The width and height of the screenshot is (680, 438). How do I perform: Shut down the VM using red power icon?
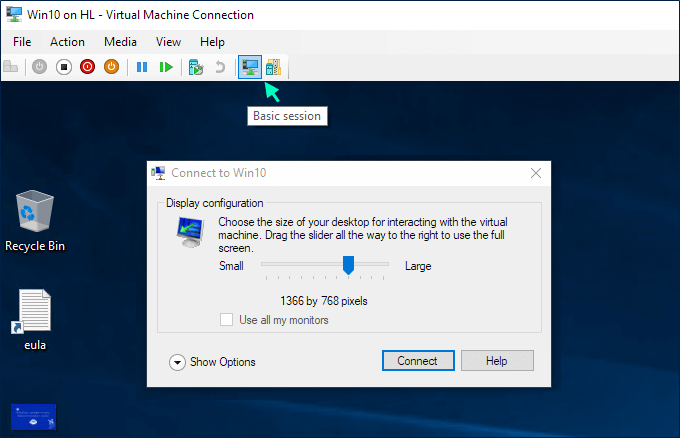point(88,67)
